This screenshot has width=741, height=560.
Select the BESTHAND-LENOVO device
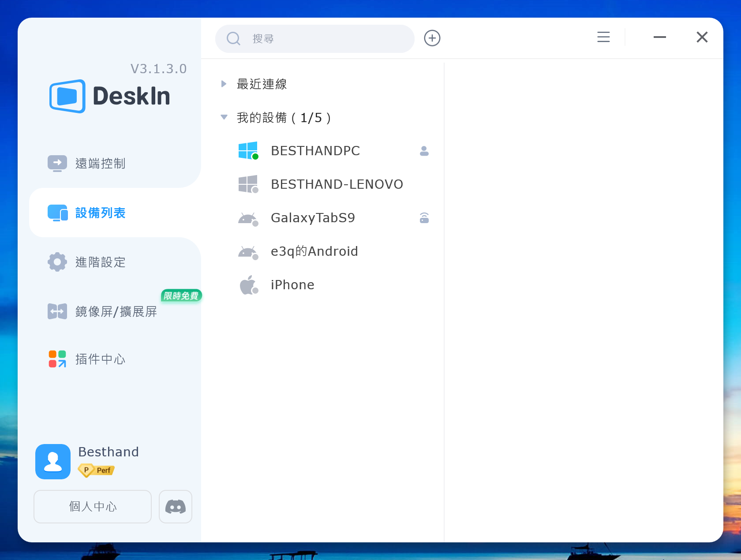337,184
